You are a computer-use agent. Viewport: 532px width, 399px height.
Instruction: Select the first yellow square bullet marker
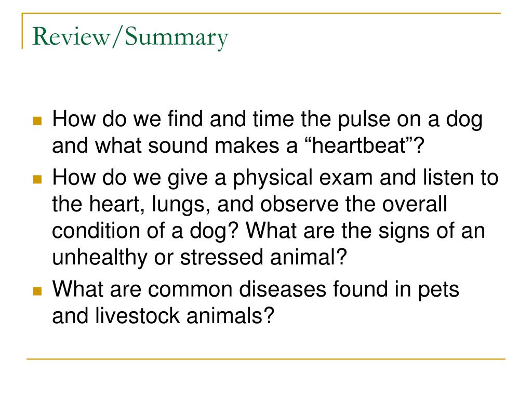click(37, 121)
